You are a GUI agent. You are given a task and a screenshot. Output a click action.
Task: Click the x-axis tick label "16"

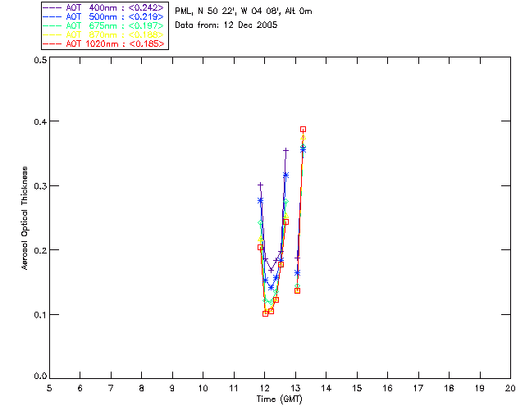tap(388, 388)
